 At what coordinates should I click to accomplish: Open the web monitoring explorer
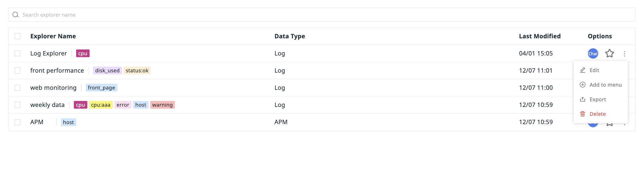point(54,87)
